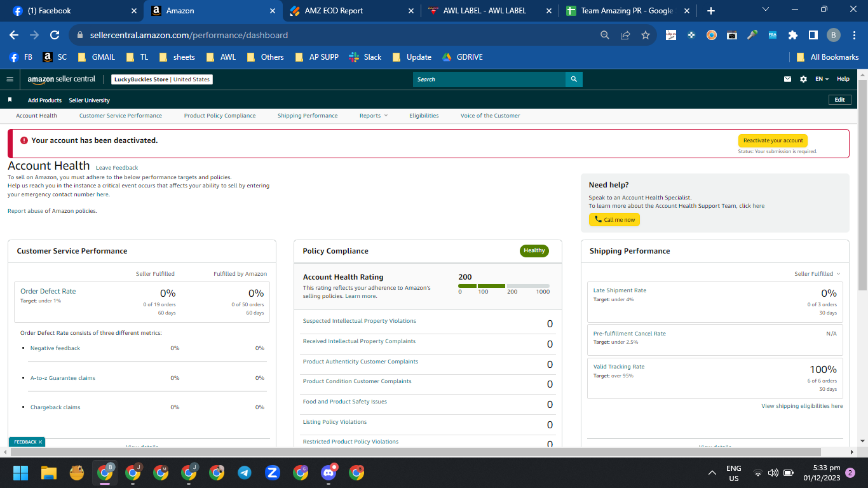
Task: Open the SC Amazon bookmark
Action: [x=55, y=57]
